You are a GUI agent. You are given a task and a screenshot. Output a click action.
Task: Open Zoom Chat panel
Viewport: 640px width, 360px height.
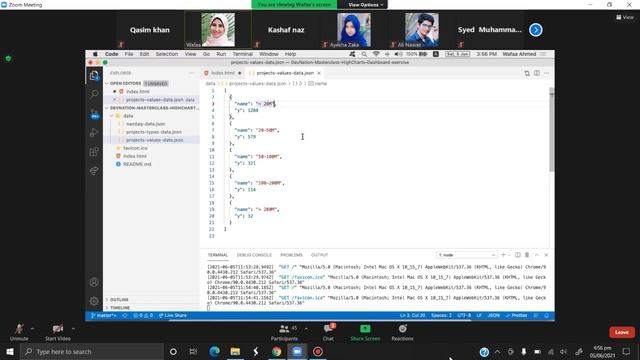click(x=328, y=332)
